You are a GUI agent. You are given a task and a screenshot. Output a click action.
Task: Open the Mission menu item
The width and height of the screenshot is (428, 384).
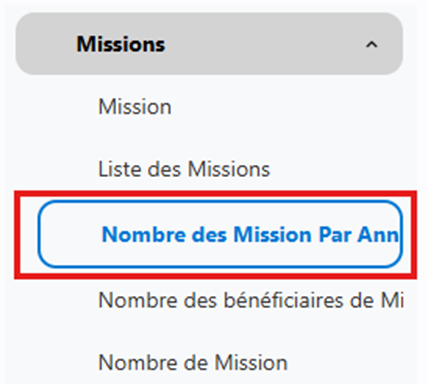point(135,107)
